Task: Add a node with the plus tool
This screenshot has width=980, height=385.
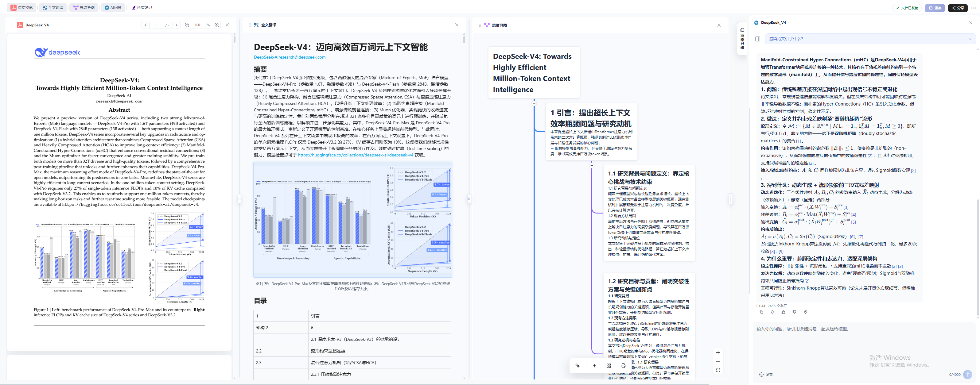Action: (594, 366)
